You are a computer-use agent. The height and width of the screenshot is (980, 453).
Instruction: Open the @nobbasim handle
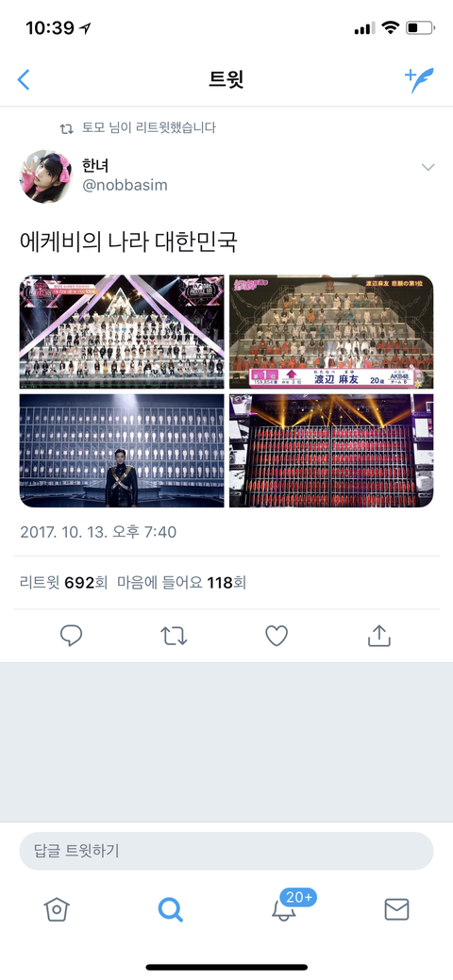click(125, 186)
